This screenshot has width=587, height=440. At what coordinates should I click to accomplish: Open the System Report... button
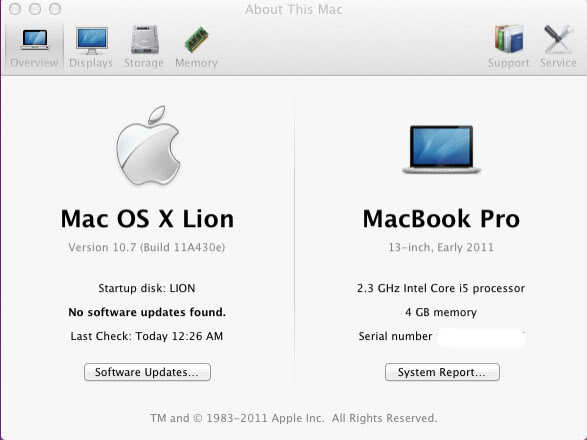pyautogui.click(x=442, y=372)
